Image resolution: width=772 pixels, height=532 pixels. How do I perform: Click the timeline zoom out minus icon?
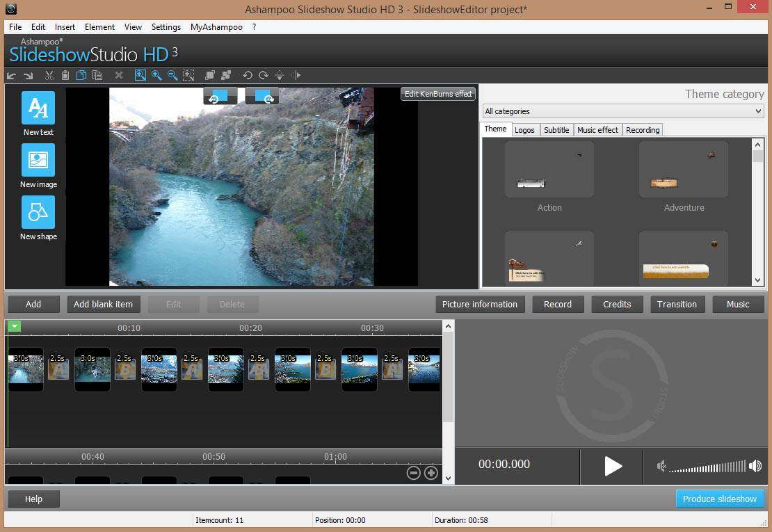[x=414, y=473]
